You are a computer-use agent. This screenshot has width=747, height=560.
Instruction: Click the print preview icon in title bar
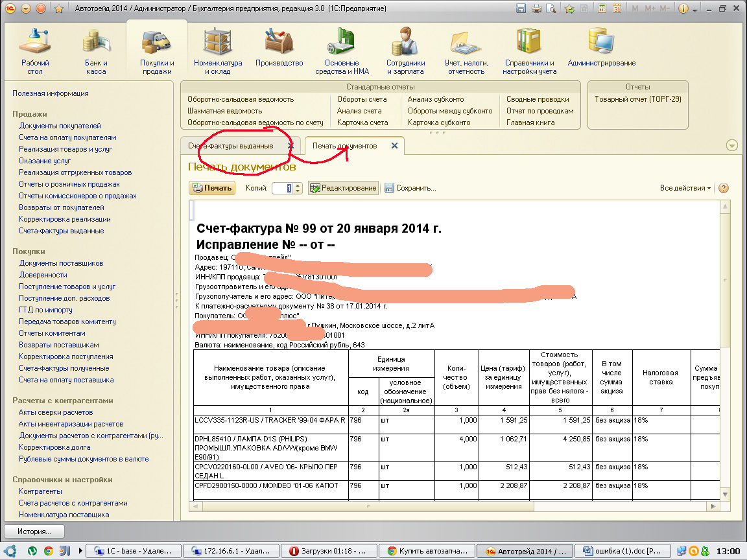pos(551,8)
